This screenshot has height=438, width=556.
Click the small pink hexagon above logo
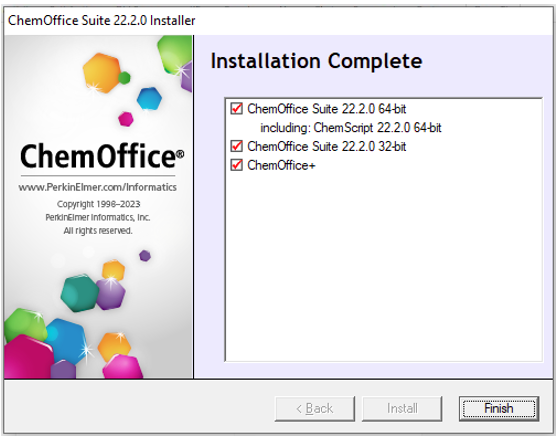126,119
